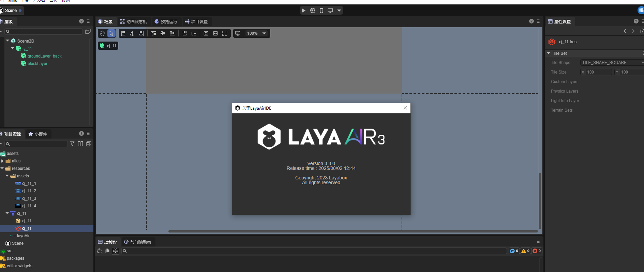Click the match height icon
This screenshot has width=644, height=272.
[206, 33]
